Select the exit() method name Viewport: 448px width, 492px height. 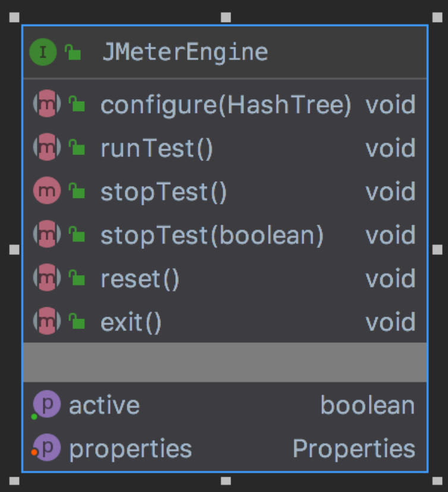(131, 322)
